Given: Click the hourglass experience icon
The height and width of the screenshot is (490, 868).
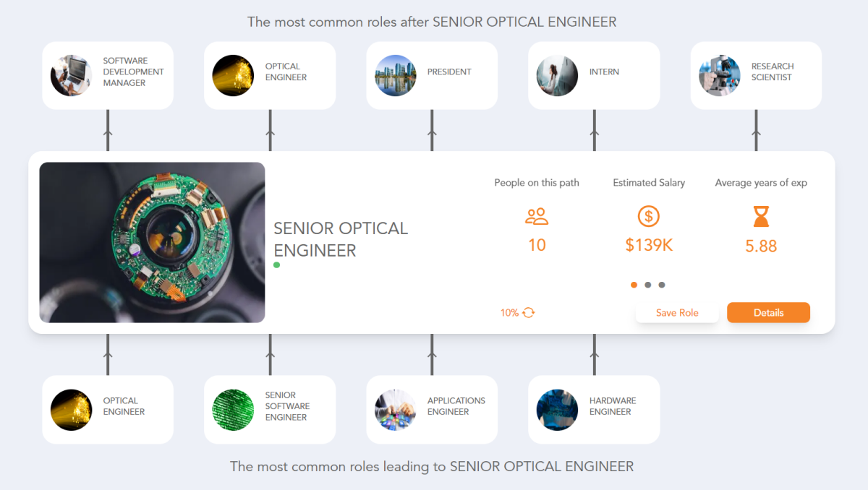Looking at the screenshot, I should point(761,216).
